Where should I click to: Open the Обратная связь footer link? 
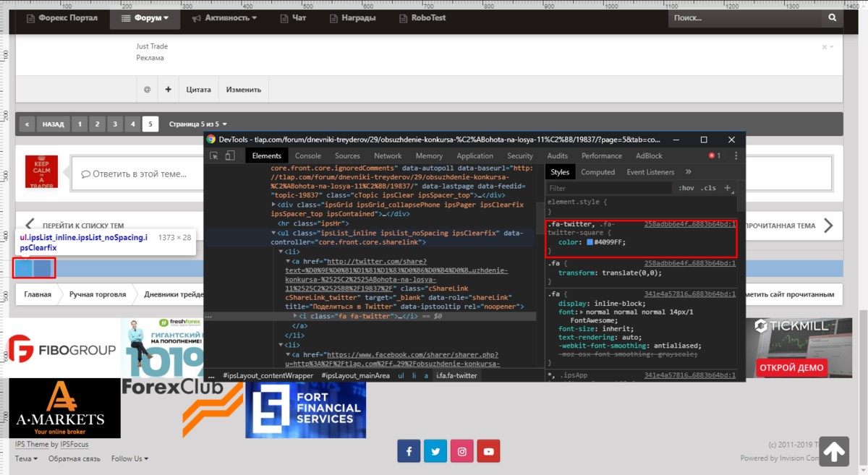(x=75, y=458)
